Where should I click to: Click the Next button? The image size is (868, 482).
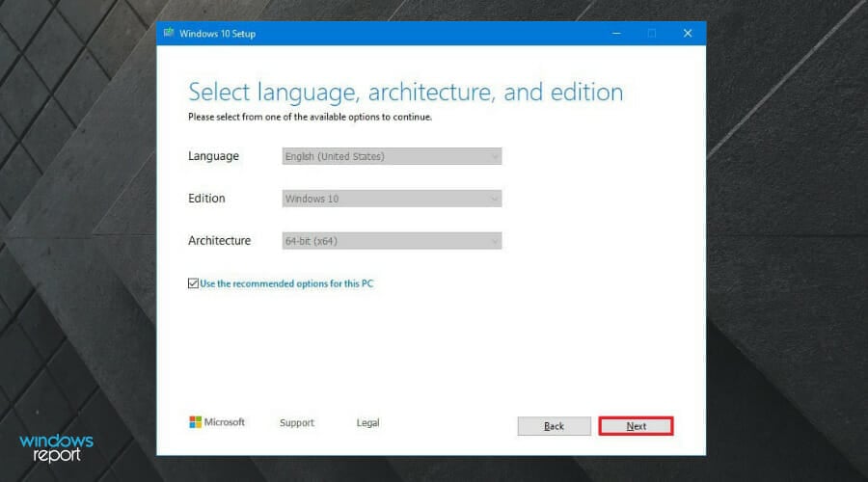[x=637, y=426]
